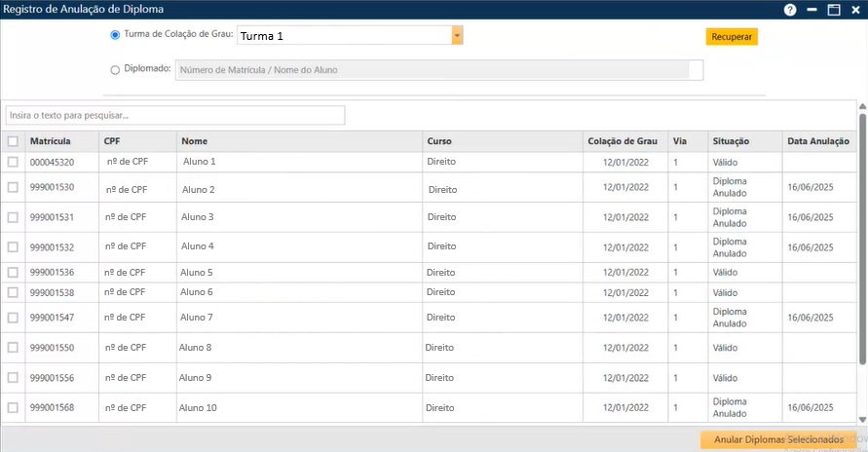Click the vertical scrollbar of the table
This screenshot has height=452, width=868.
click(x=862, y=263)
